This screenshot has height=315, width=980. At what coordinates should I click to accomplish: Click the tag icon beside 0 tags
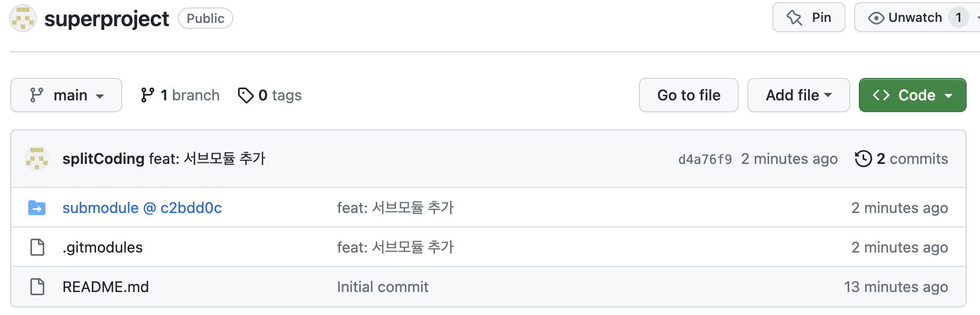(x=246, y=95)
